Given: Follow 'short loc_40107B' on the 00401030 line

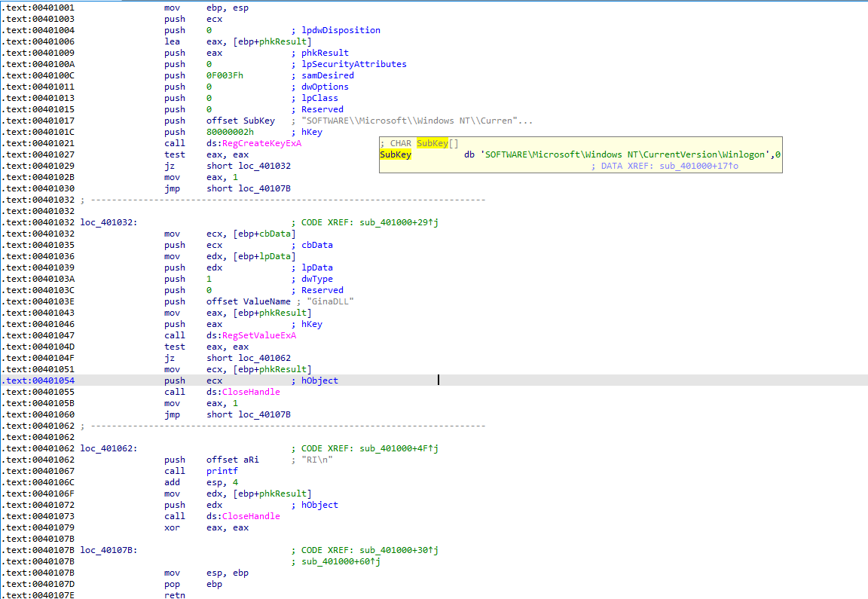Looking at the screenshot, I should tap(249, 189).
